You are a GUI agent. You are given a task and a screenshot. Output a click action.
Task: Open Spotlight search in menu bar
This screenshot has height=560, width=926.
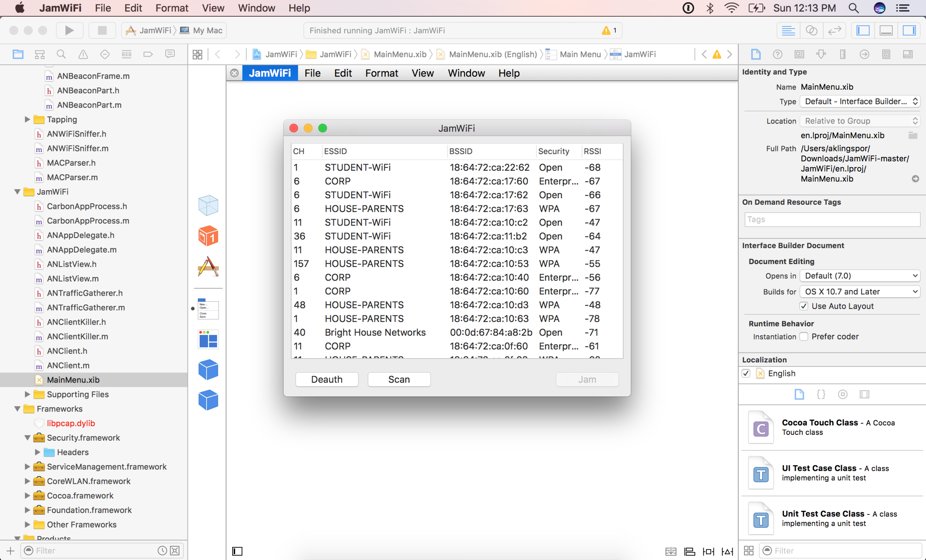point(853,8)
